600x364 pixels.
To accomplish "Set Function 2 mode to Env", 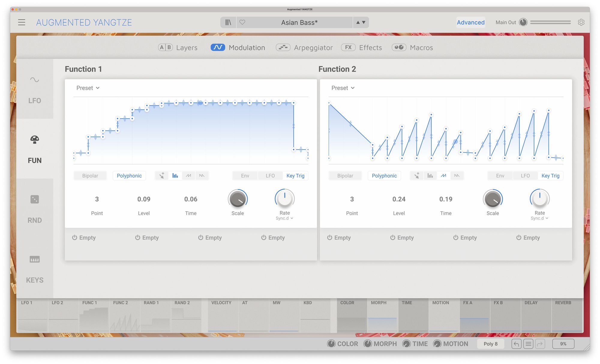I will tap(500, 176).
